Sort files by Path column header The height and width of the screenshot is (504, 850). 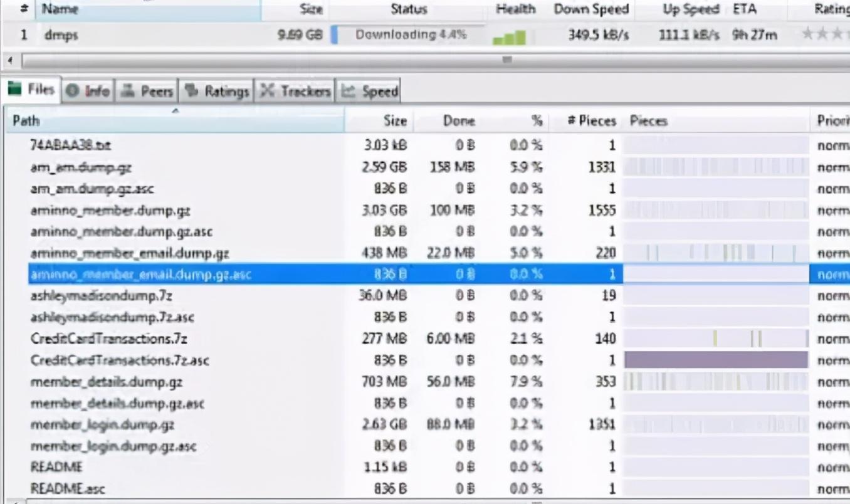(176, 121)
